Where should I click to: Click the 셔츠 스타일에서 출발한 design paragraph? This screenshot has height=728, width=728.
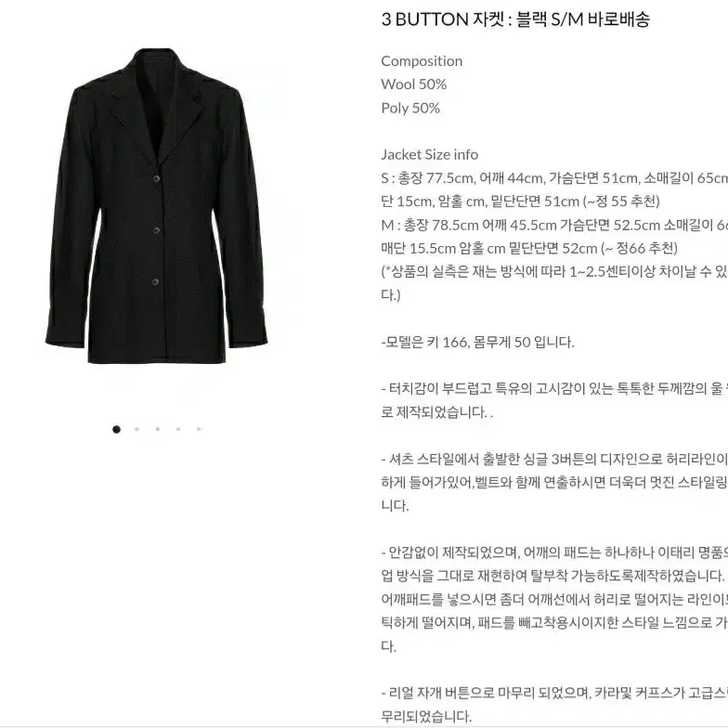pos(554,483)
